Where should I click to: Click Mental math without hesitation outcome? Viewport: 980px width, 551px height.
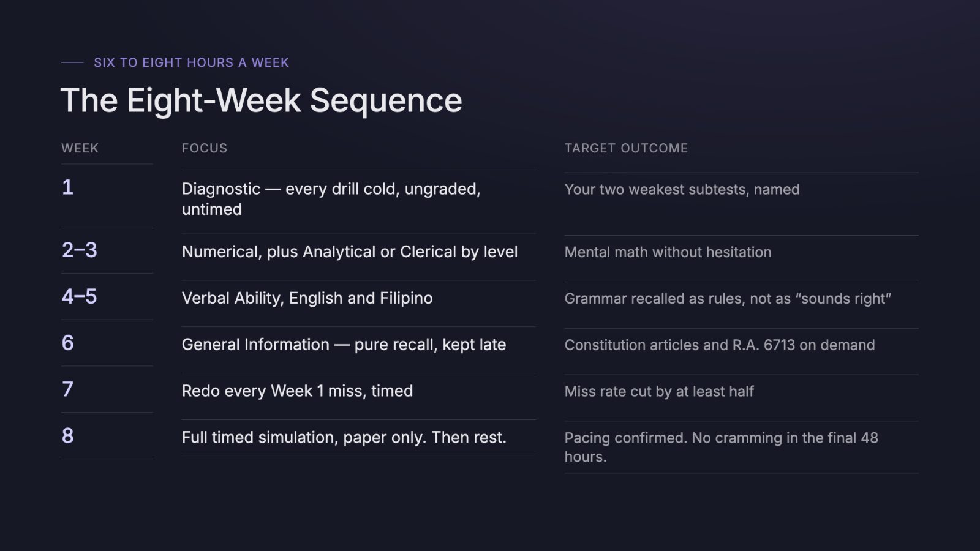coord(668,252)
